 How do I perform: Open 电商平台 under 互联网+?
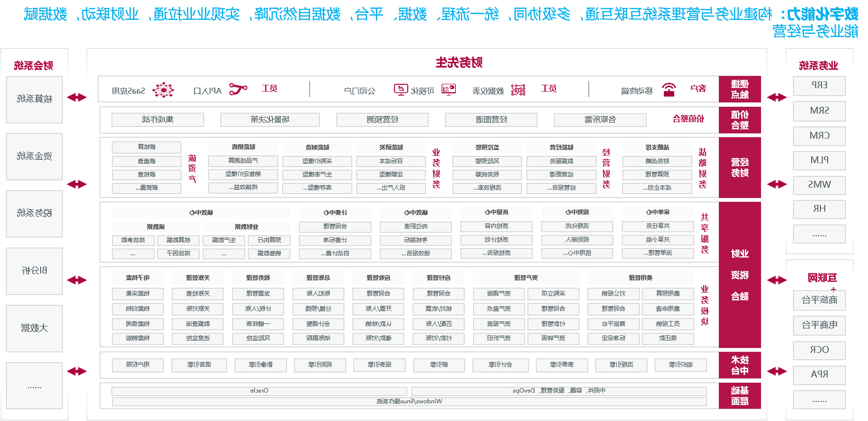tap(819, 325)
